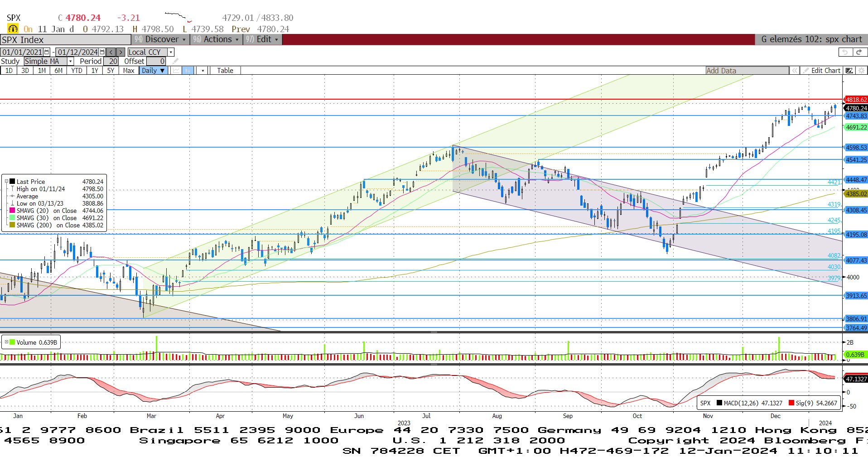Click the SMAVG (20) magenta swatch
This screenshot has height=476, width=868.
coord(12,211)
